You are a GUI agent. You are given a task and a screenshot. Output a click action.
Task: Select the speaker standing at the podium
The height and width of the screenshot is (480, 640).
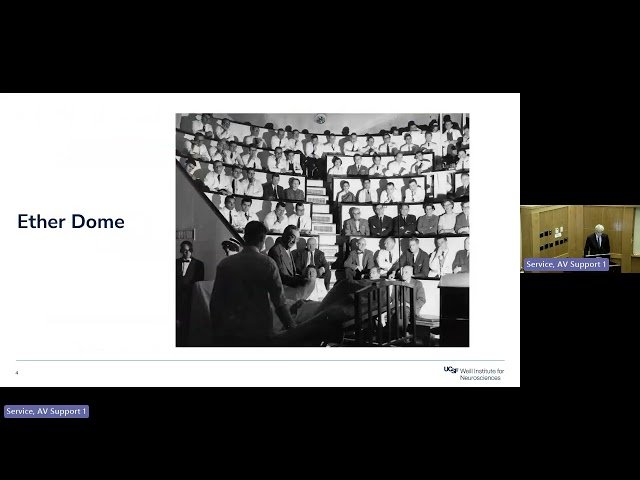pos(597,242)
